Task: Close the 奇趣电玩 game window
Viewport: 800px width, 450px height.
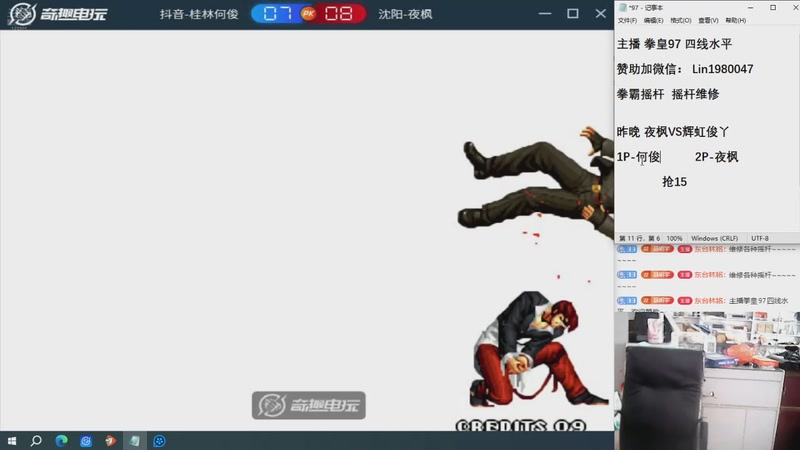Action: pyautogui.click(x=601, y=14)
